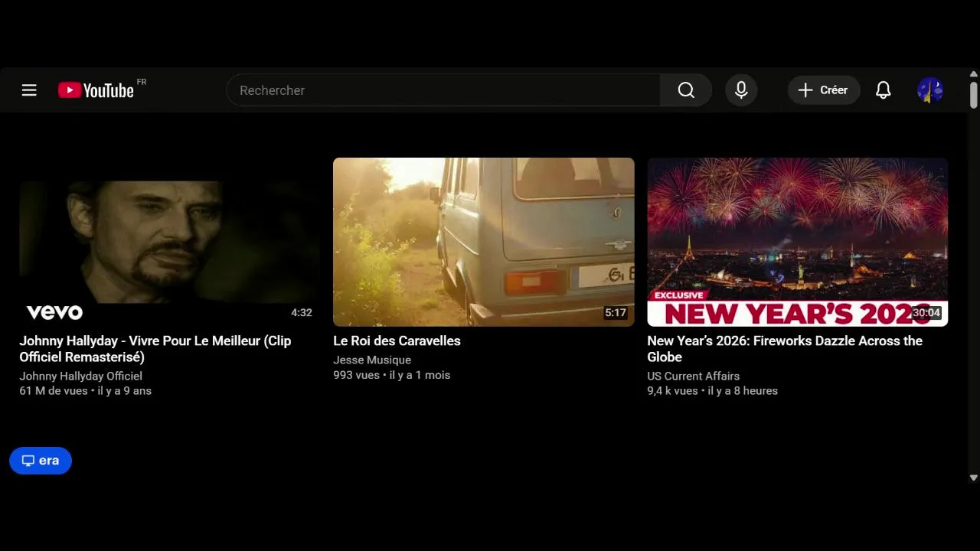Click '9,4 k vues • il y a 8 heures'
The width and height of the screenshot is (980, 551).
point(713,391)
